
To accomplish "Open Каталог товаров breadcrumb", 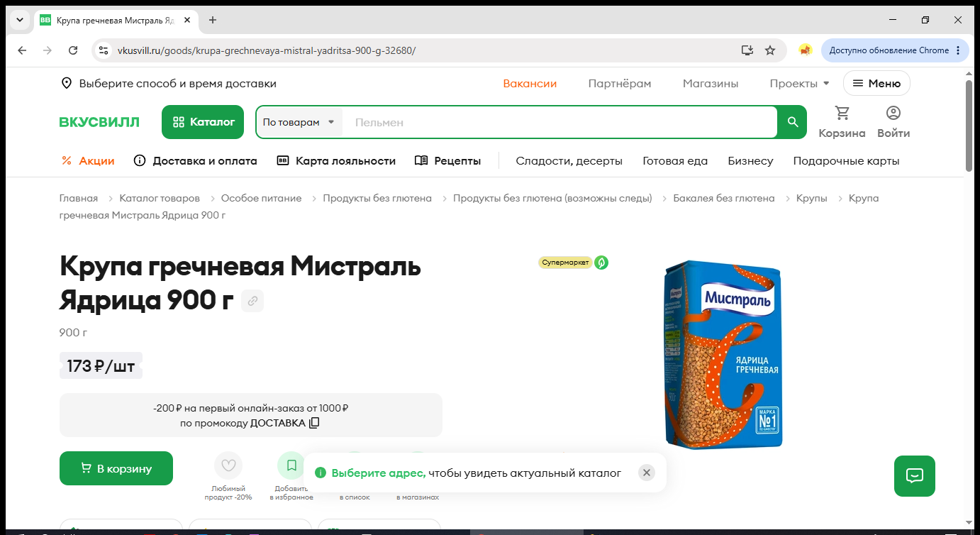I will point(160,198).
